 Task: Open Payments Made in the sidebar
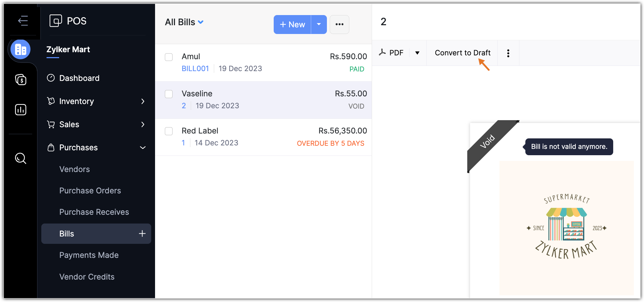(89, 255)
